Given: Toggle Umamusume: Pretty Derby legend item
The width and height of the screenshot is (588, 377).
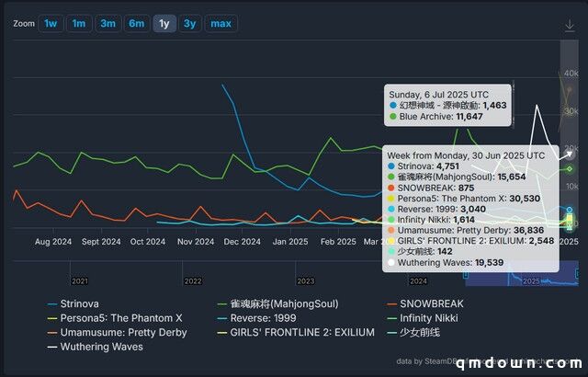Looking at the screenshot, I should point(118,332).
